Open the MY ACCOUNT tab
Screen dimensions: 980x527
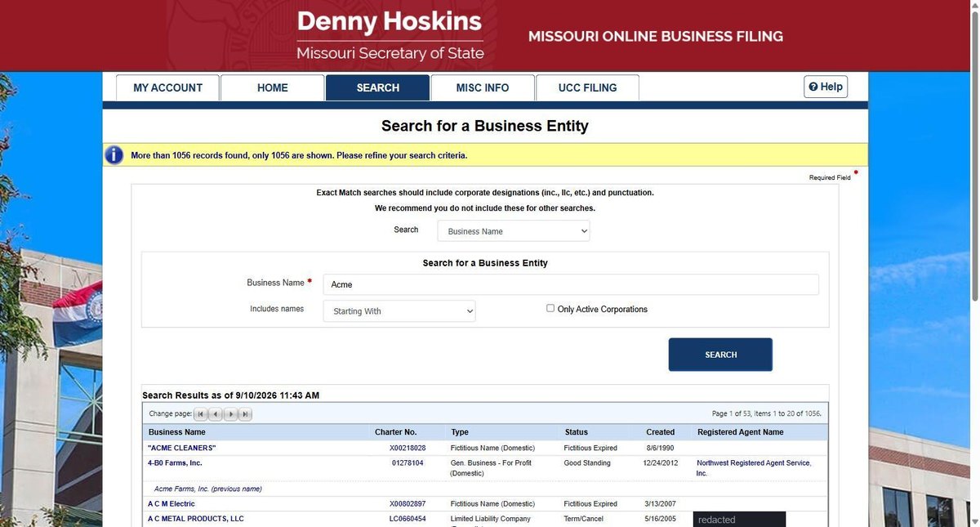coord(167,87)
